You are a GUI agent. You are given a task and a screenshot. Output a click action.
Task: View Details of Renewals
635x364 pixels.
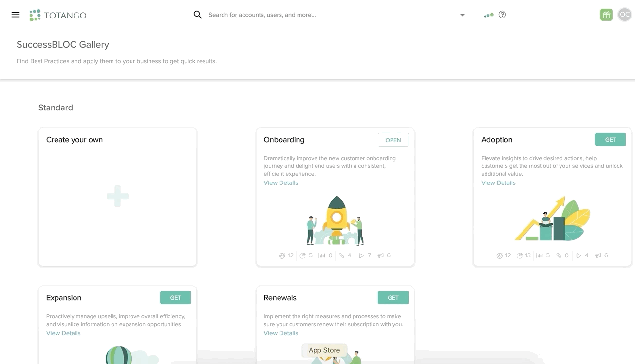pos(280,333)
